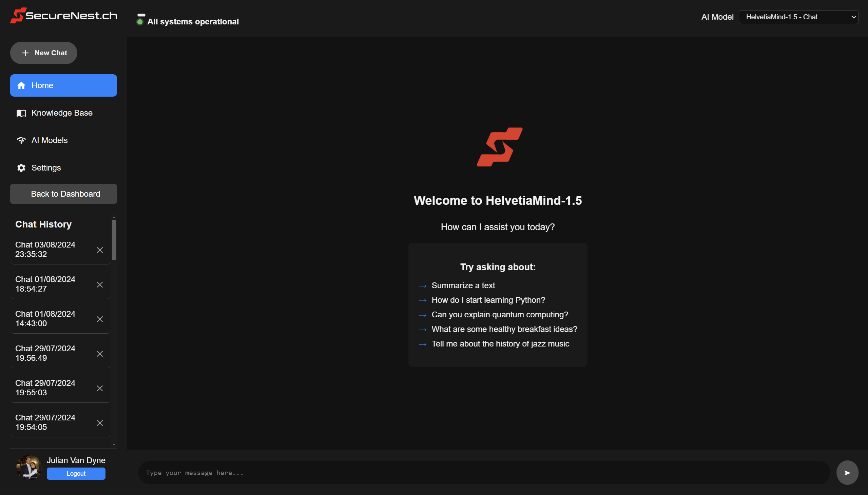Open Settings from the sidebar
This screenshot has height=495, width=868.
pyautogui.click(x=46, y=168)
